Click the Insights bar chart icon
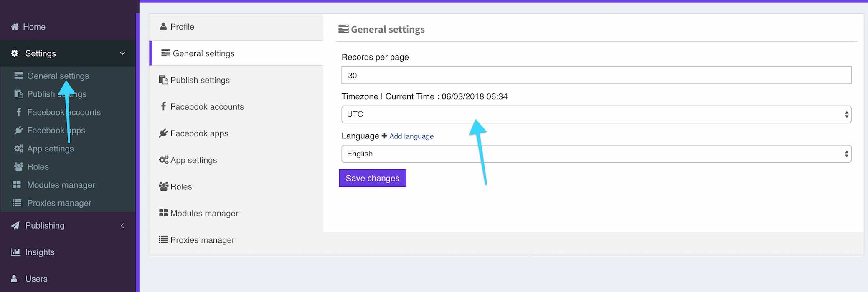 [x=15, y=252]
